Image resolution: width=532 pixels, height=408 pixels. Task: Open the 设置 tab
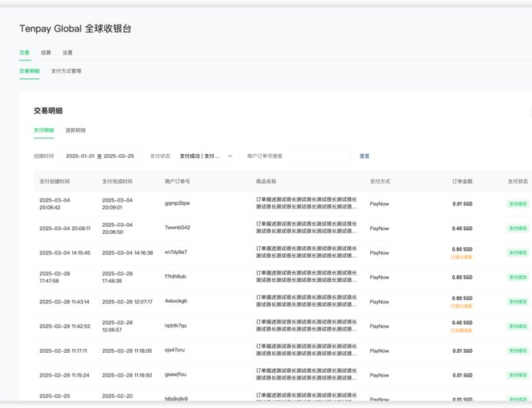67,52
